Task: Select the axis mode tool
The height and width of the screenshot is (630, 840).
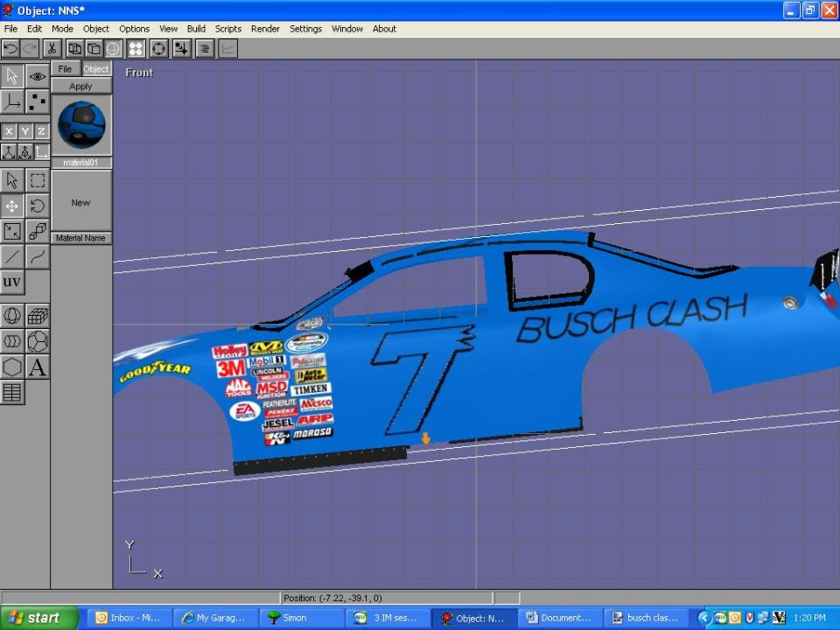Action: click(x=11, y=101)
